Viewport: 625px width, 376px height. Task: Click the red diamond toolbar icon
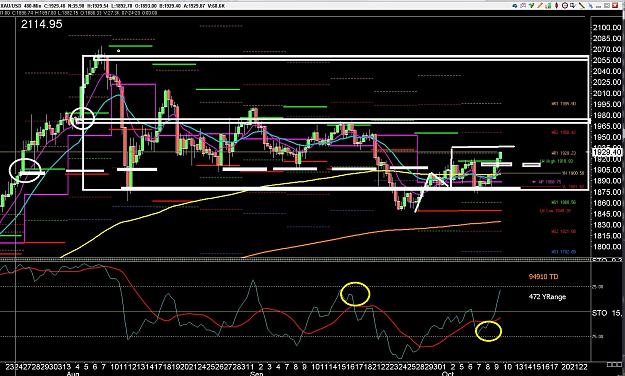556,6
